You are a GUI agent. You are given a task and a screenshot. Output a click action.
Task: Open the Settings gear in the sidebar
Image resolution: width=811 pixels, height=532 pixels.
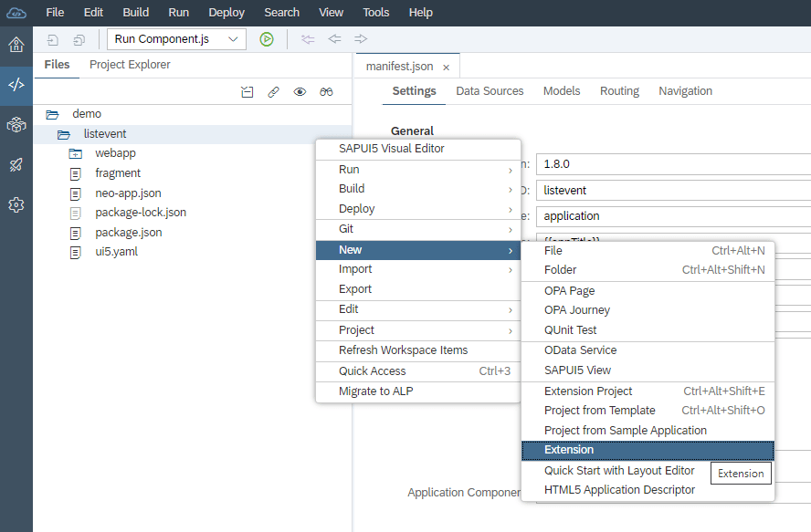tap(16, 204)
